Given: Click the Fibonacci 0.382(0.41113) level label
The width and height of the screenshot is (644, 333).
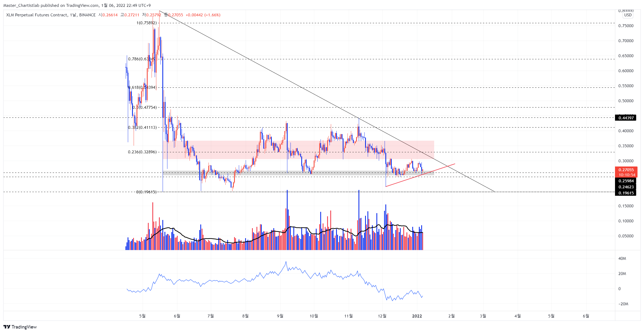Looking at the screenshot, I should tap(142, 128).
